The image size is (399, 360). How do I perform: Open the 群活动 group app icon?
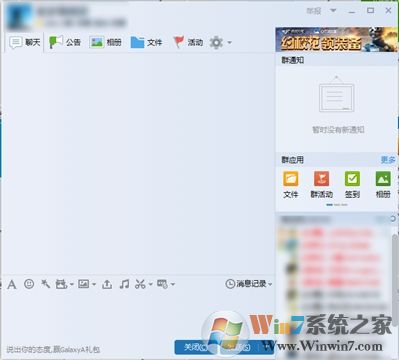[321, 185]
